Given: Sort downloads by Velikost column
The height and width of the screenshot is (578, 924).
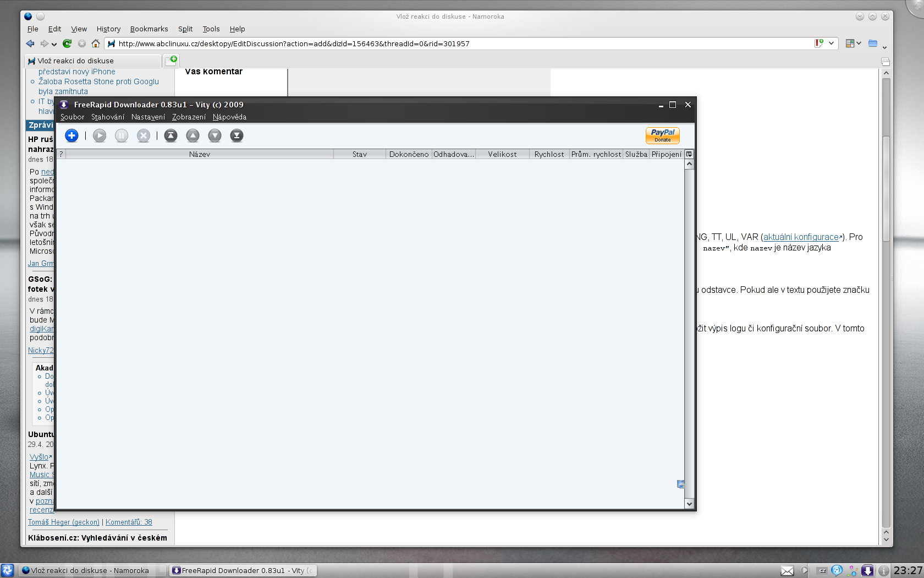Looking at the screenshot, I should (x=502, y=154).
